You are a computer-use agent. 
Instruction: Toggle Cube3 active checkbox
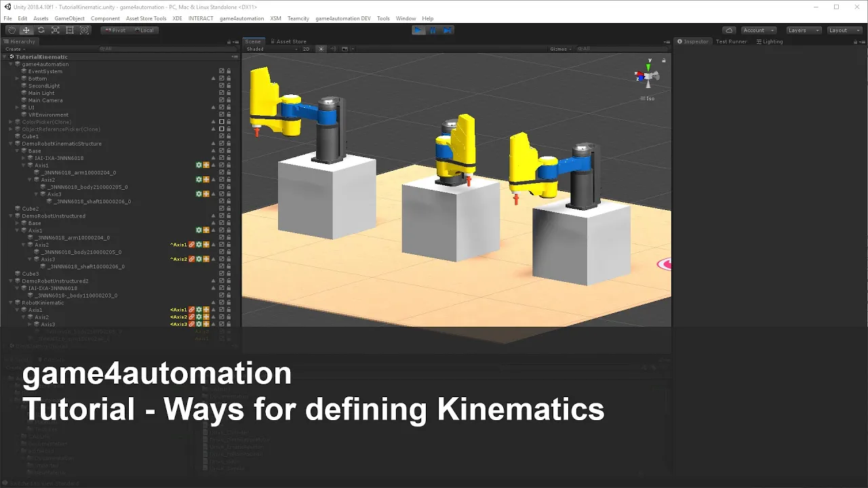pos(221,274)
